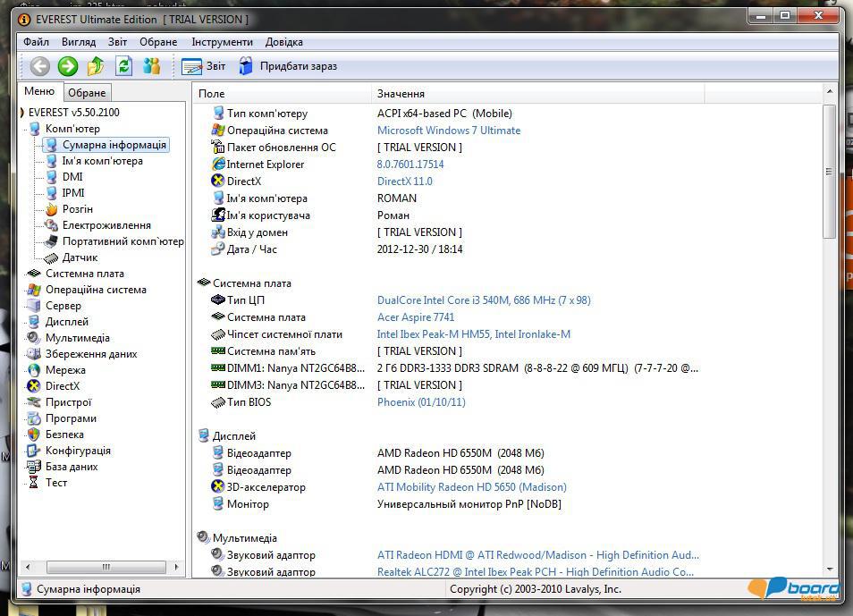
Task: Open the Звіт report toolbar button
Action: pos(204,66)
